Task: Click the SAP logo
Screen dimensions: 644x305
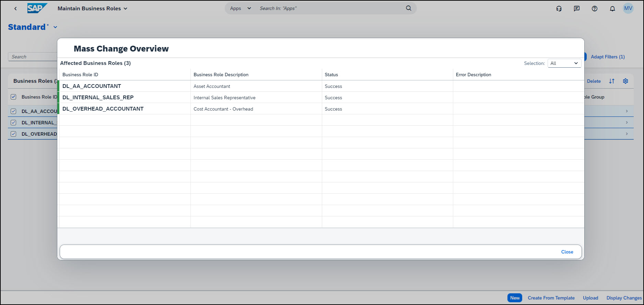Action: [37, 8]
